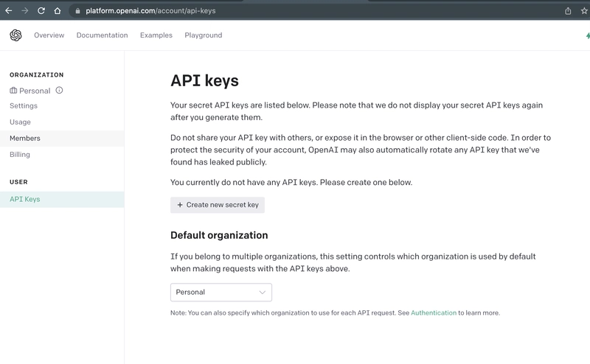The image size is (590, 364).
Task: Click the Personal organization info icon
Action: (59, 90)
